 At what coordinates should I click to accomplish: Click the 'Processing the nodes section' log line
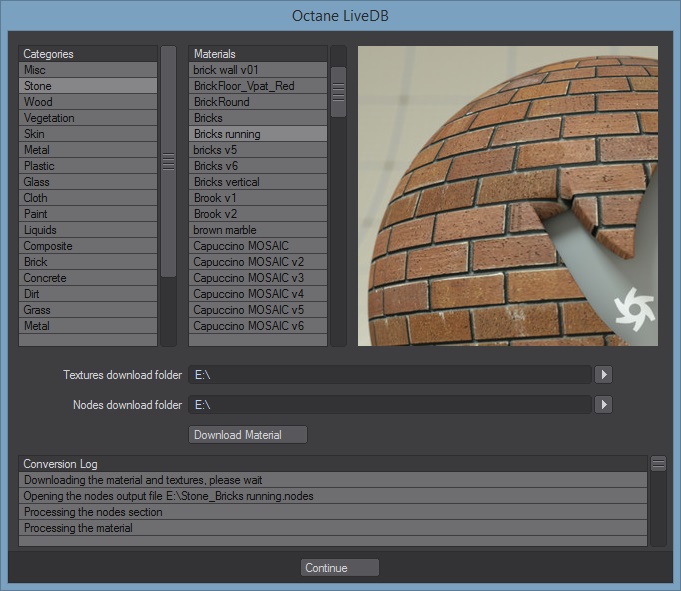tap(333, 512)
